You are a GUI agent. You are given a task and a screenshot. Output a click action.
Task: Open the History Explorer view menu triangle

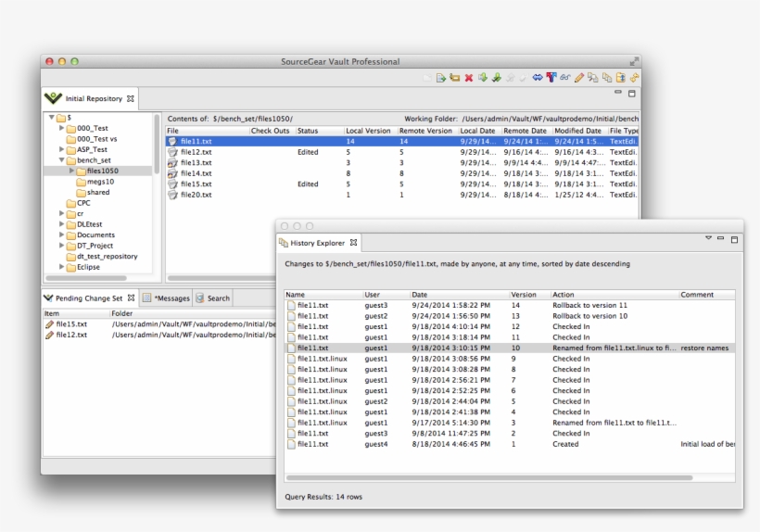pyautogui.click(x=708, y=238)
